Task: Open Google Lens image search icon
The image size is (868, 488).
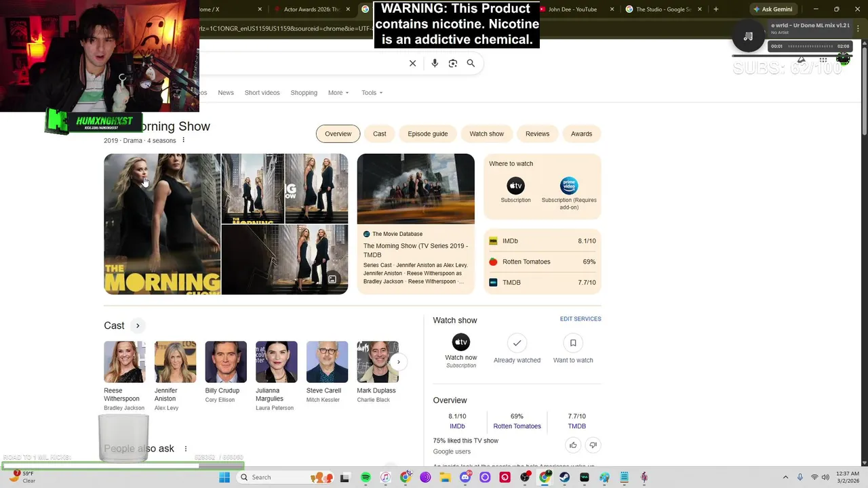Action: pos(453,63)
